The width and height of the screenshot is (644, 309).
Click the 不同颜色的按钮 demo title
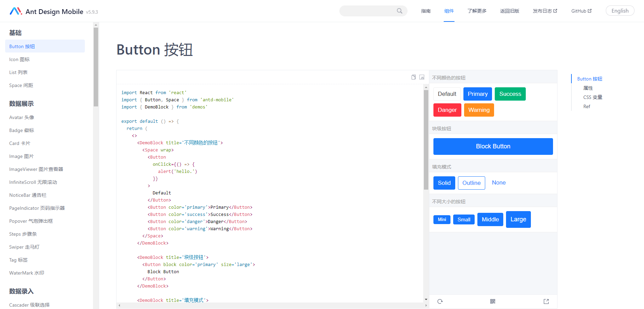[x=449, y=78]
